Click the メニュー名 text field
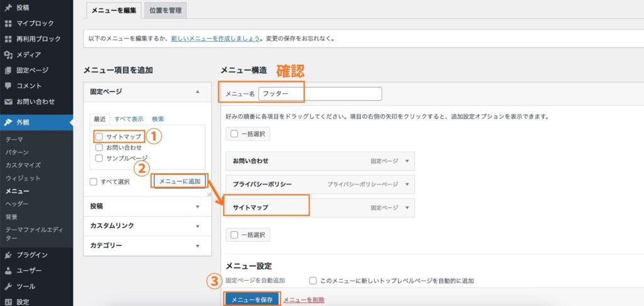The width and height of the screenshot is (644, 306). pos(319,94)
